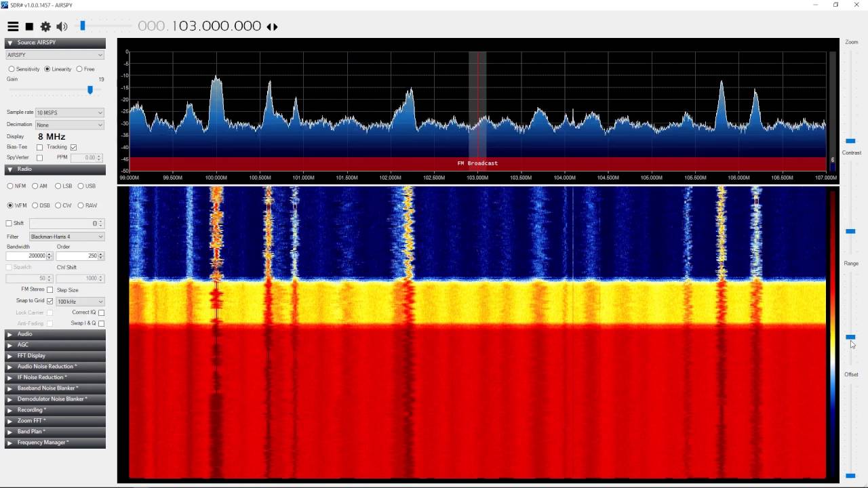Screen dimensions: 868x488
Task: Mute audio using the speaker icon
Action: tap(62, 26)
